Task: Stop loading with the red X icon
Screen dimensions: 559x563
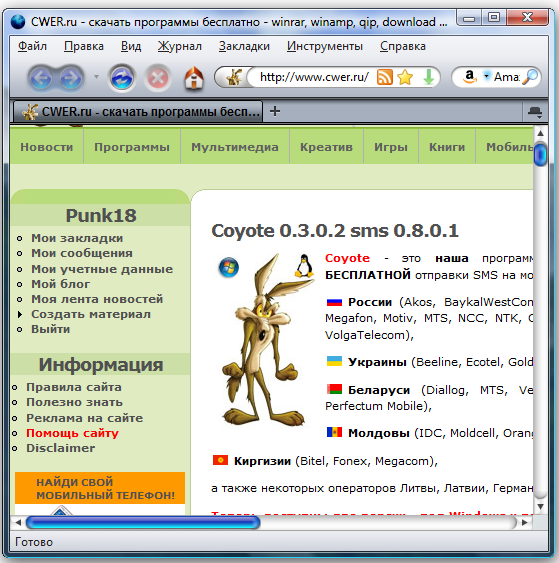Action: (157, 78)
